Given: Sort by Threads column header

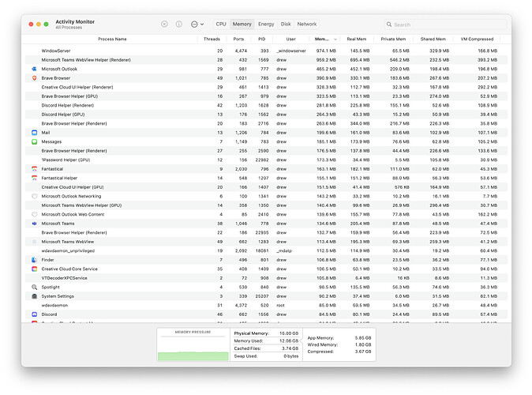Looking at the screenshot, I should 212,39.
